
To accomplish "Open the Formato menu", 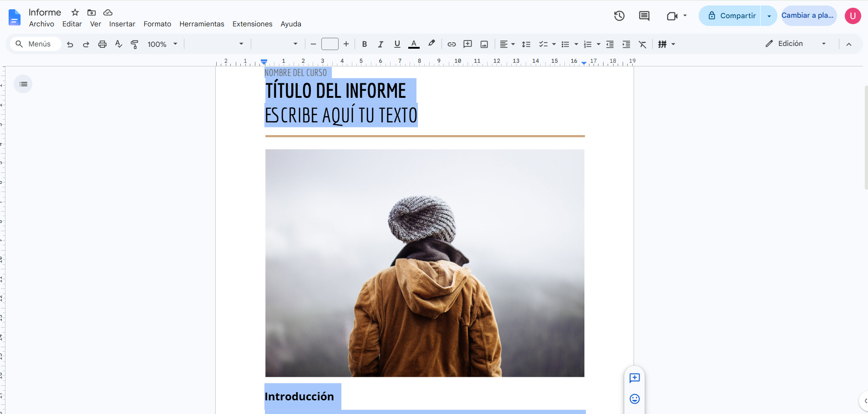I will coord(157,24).
